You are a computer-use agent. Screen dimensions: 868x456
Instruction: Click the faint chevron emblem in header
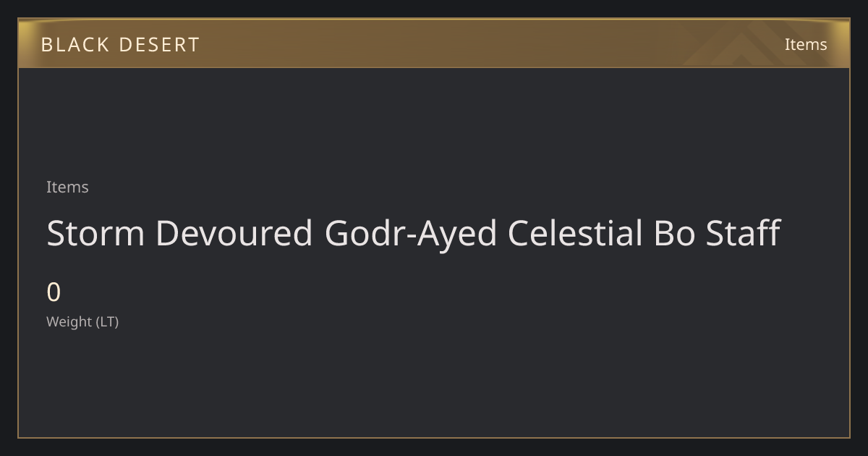pyautogui.click(x=752, y=45)
